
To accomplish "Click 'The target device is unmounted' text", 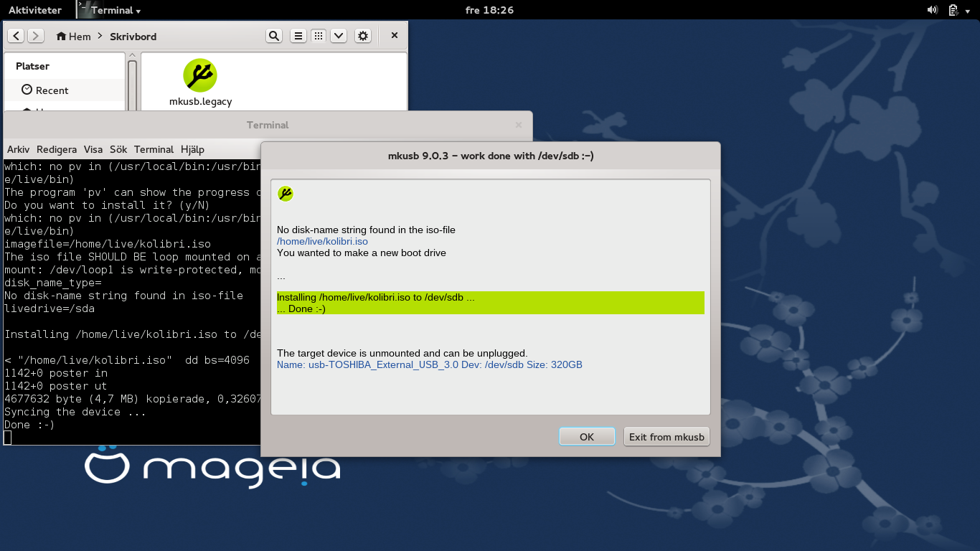I will [x=402, y=353].
